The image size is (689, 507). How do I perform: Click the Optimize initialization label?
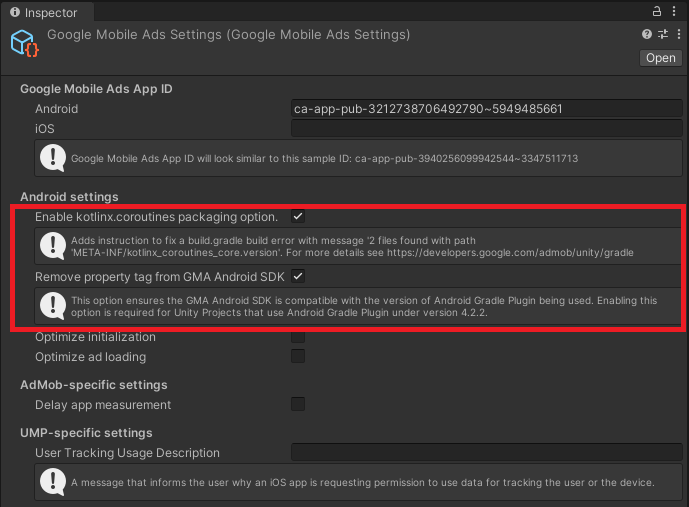pos(95,337)
